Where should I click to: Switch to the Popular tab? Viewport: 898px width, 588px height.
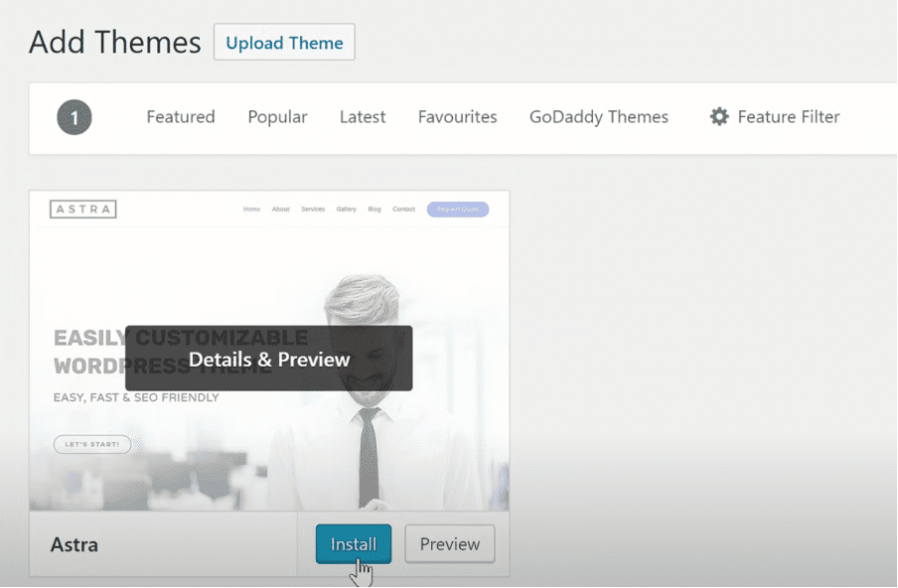pyautogui.click(x=277, y=116)
